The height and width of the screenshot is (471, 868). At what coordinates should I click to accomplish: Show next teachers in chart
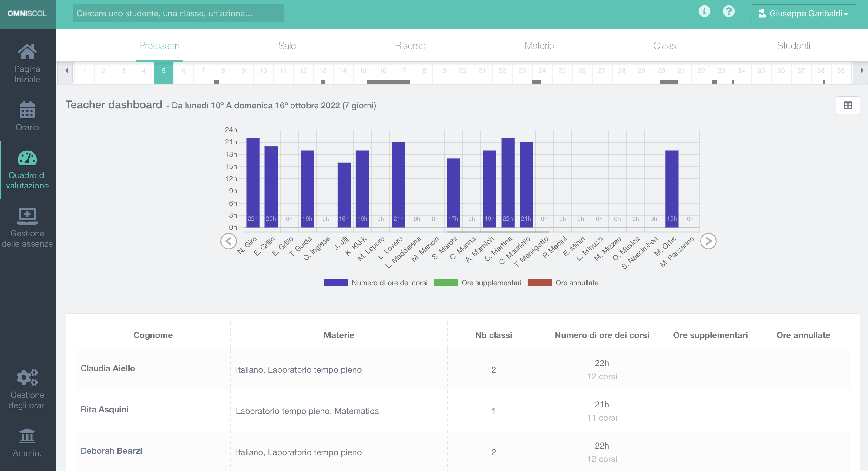pos(708,241)
